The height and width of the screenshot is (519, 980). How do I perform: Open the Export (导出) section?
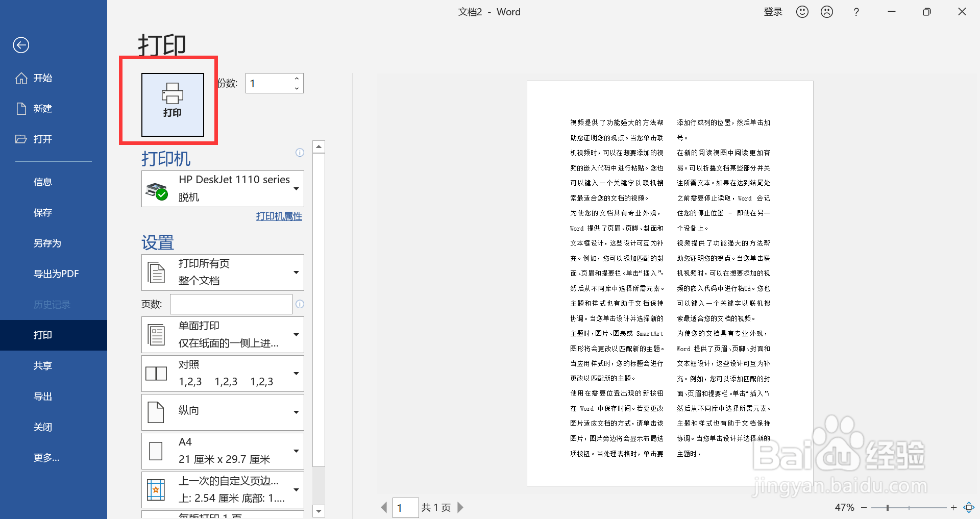pos(43,397)
